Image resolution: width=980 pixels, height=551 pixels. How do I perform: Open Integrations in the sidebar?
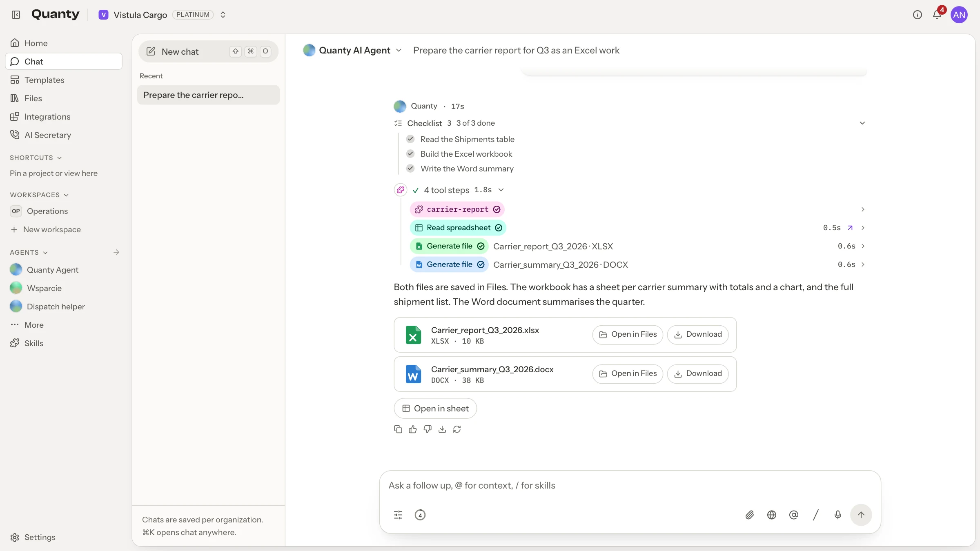(64, 117)
